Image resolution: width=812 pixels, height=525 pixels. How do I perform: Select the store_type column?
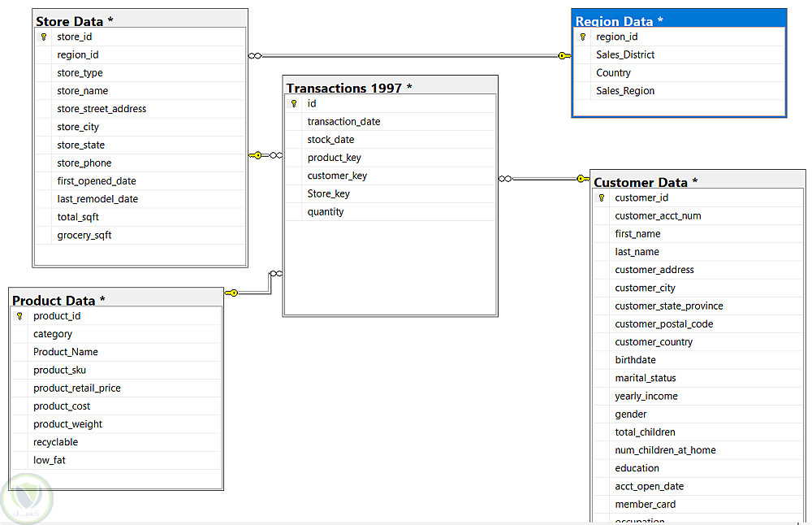tap(140, 73)
